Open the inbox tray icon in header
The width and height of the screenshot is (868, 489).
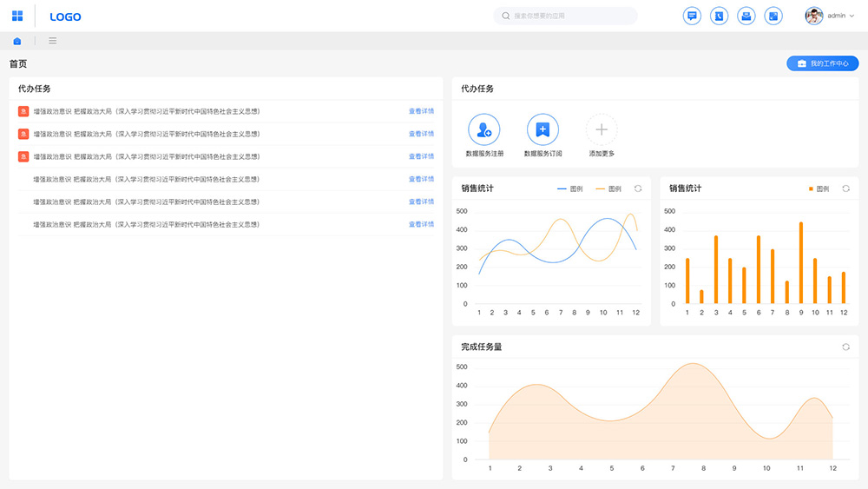pos(746,16)
